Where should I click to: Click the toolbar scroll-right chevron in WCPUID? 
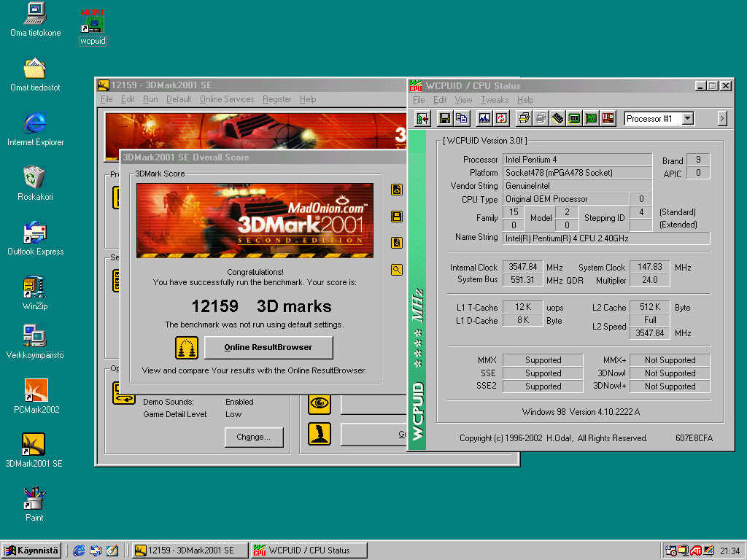point(722,118)
